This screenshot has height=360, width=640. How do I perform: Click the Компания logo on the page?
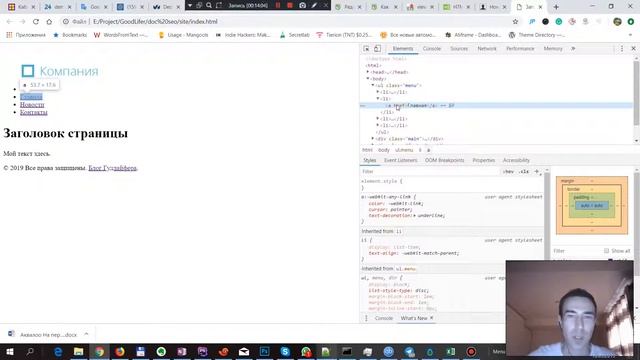click(x=60, y=71)
